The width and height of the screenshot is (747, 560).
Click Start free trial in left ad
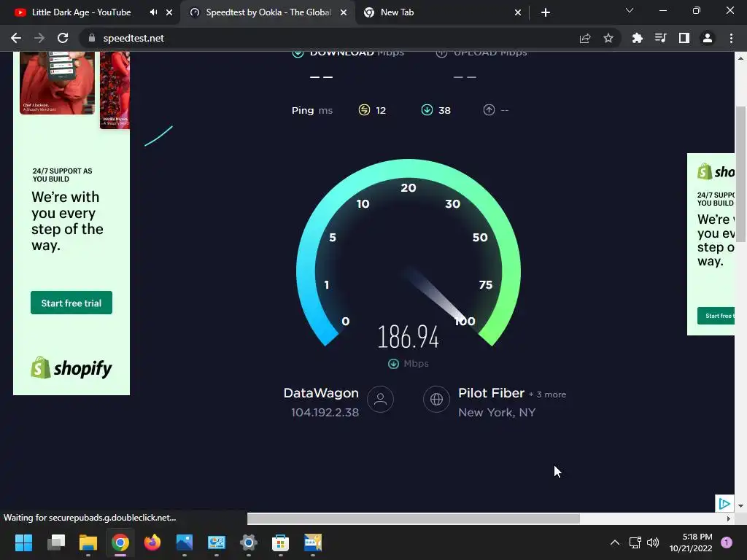[x=71, y=303]
